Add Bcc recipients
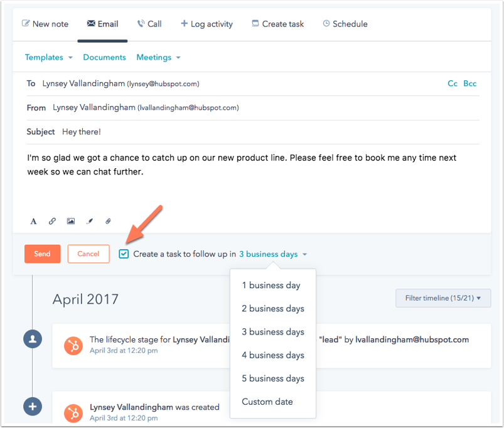This screenshot has height=428, width=504. (470, 83)
